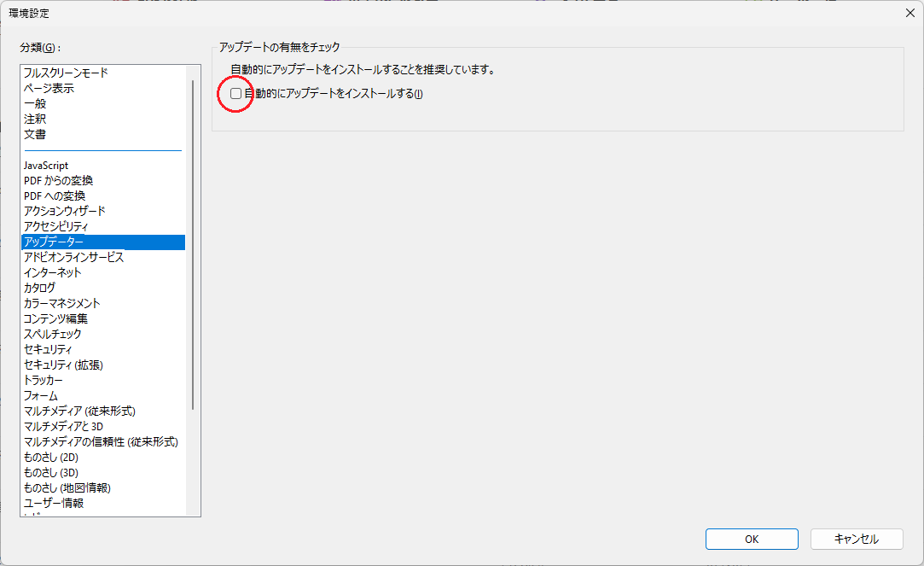924x566 pixels.
Task: Open JavaScript preferences
Action: pos(103,165)
